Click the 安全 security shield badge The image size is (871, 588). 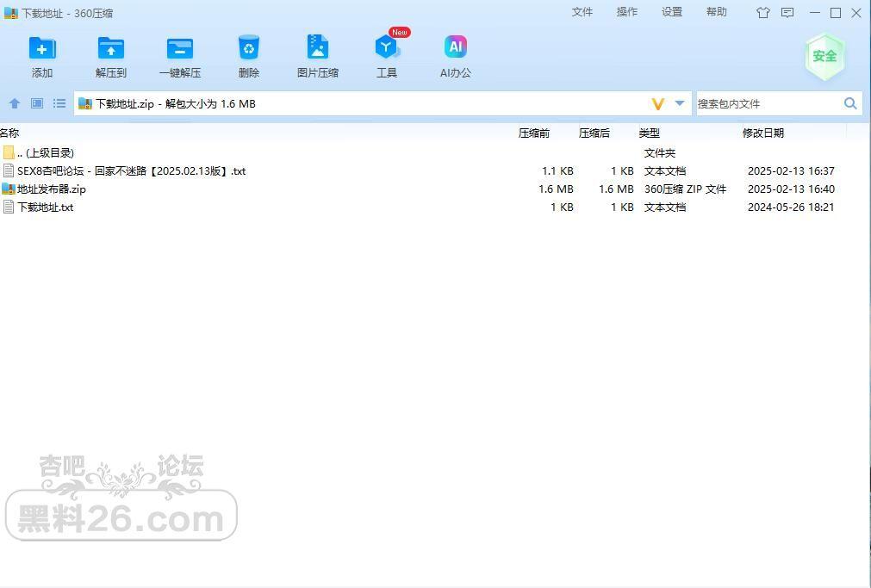(x=824, y=56)
